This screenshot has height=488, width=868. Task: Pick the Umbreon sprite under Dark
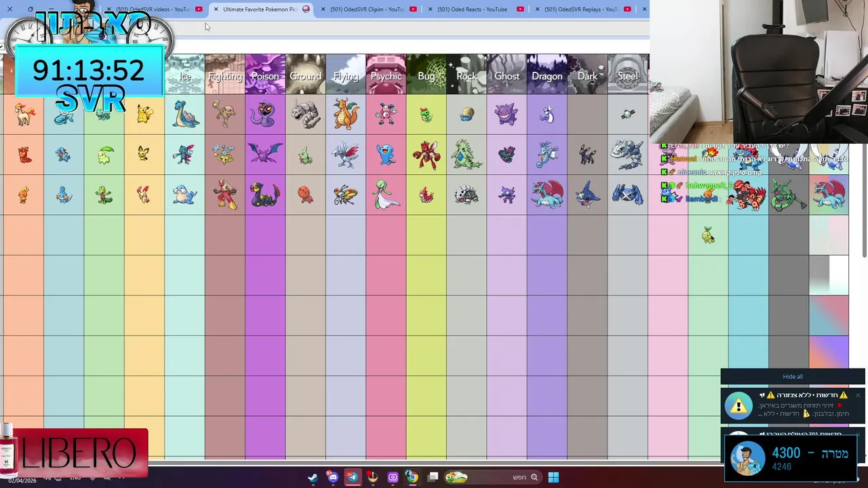tap(587, 155)
